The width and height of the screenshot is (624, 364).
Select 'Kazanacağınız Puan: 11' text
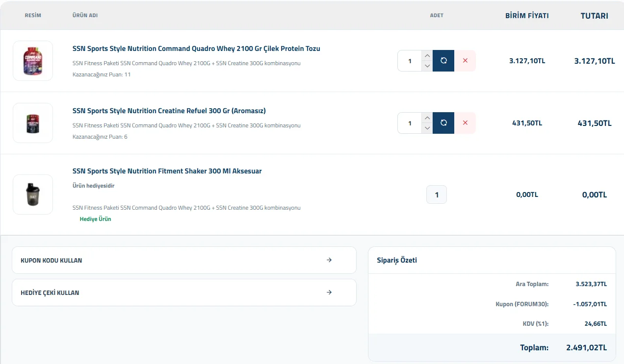tap(102, 74)
